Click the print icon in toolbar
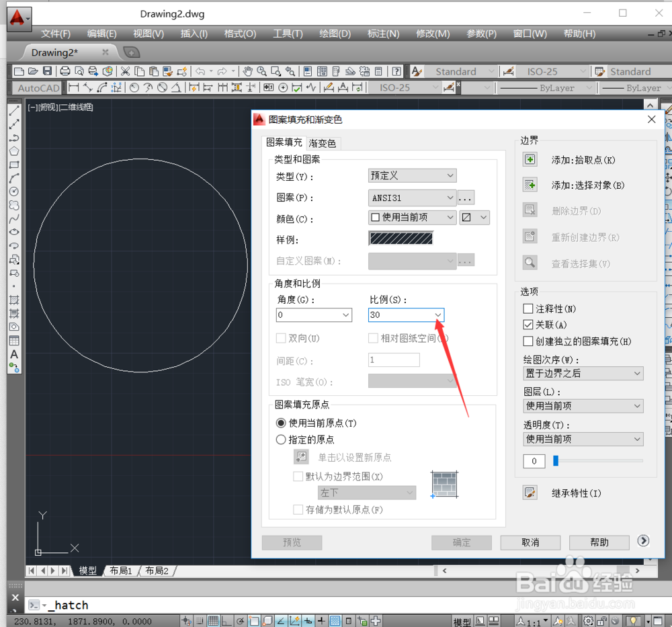Image resolution: width=672 pixels, height=627 pixels. 65,71
